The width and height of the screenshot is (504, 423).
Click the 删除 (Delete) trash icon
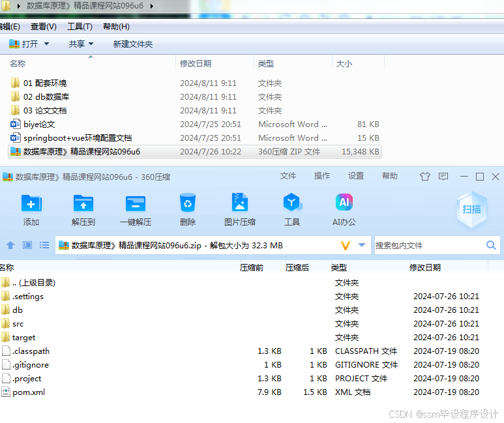pos(188,203)
